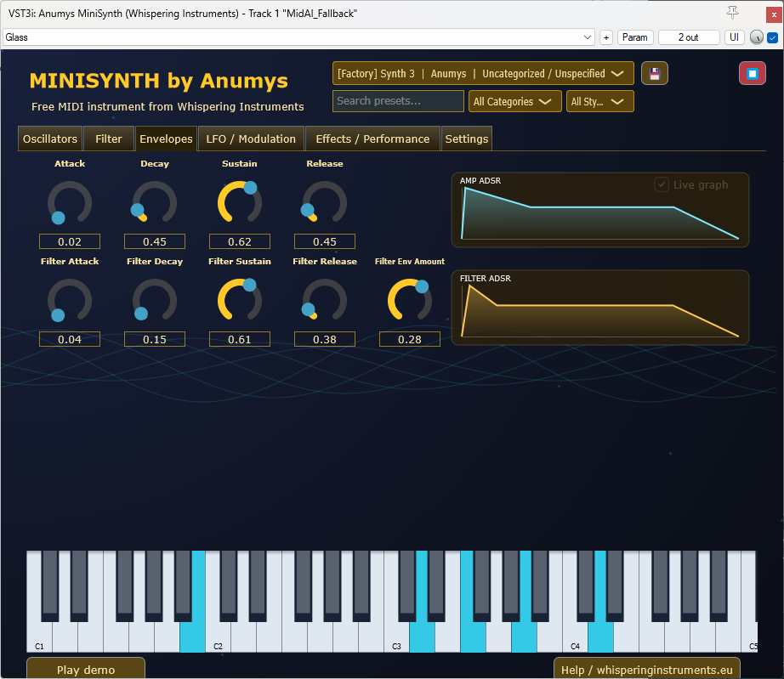Adjust the wet/dry mix knob in header
The height and width of the screenshot is (679, 784).
point(757,37)
